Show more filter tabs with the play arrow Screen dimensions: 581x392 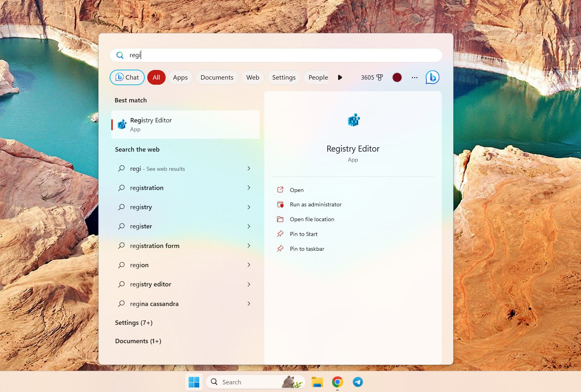(340, 78)
